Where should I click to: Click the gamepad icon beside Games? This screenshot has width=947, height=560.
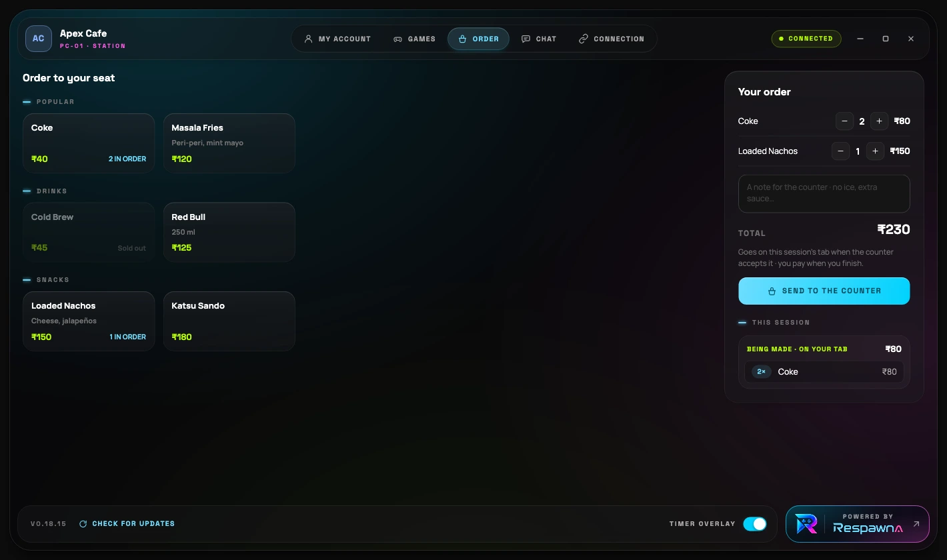[397, 39]
